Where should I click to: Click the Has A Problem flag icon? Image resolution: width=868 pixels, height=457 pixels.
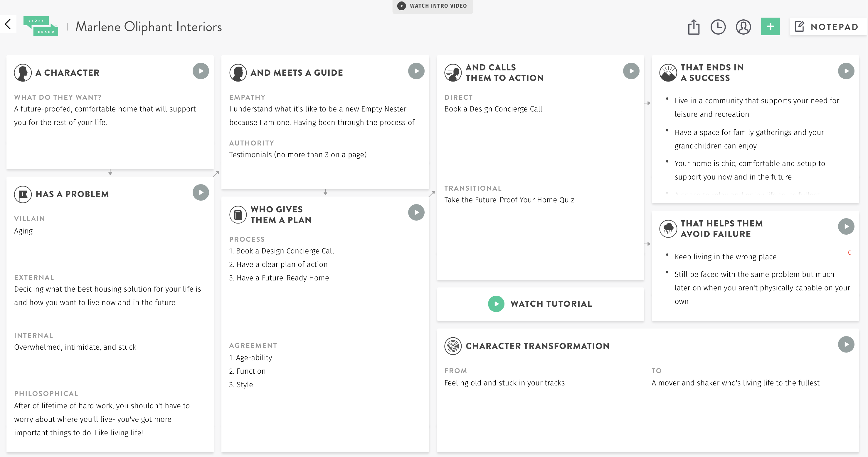23,194
